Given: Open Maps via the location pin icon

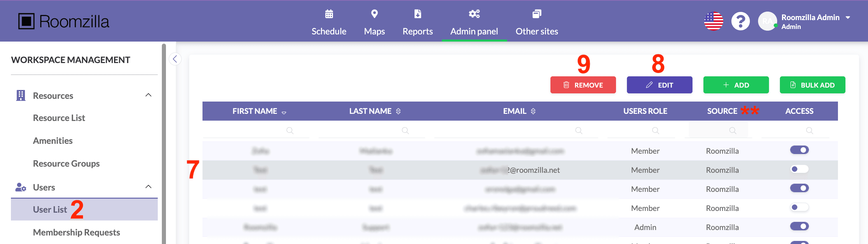Looking at the screenshot, I should (374, 14).
